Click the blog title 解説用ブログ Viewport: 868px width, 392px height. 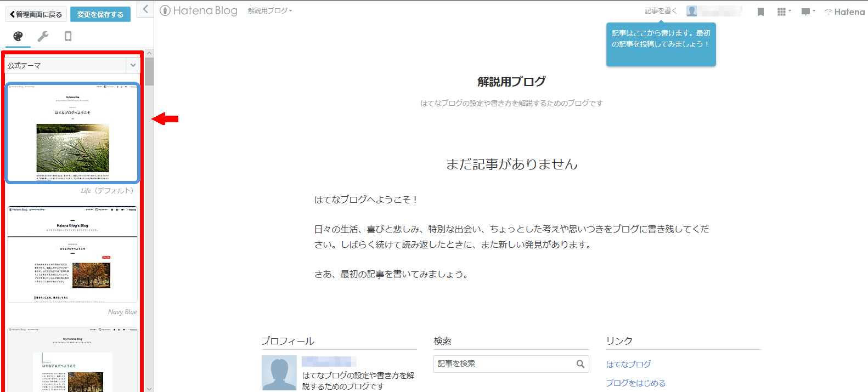pos(511,82)
